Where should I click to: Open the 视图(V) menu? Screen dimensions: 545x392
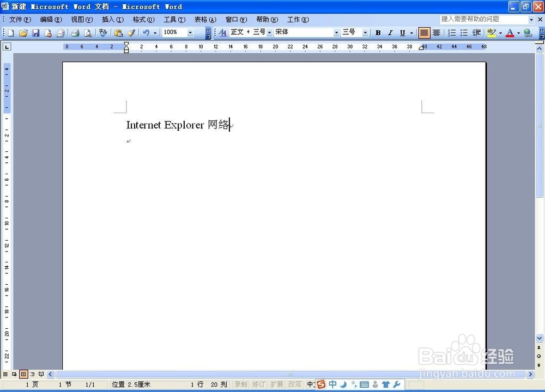pyautogui.click(x=82, y=20)
